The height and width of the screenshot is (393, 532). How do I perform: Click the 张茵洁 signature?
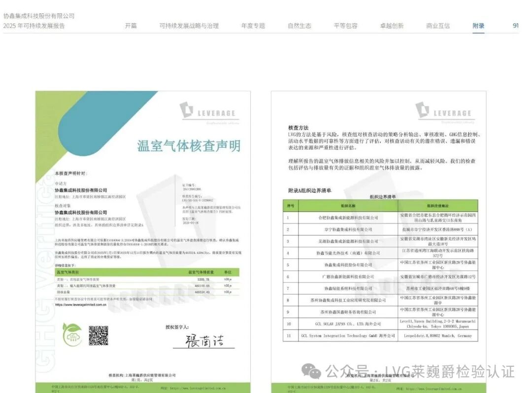tap(204, 341)
